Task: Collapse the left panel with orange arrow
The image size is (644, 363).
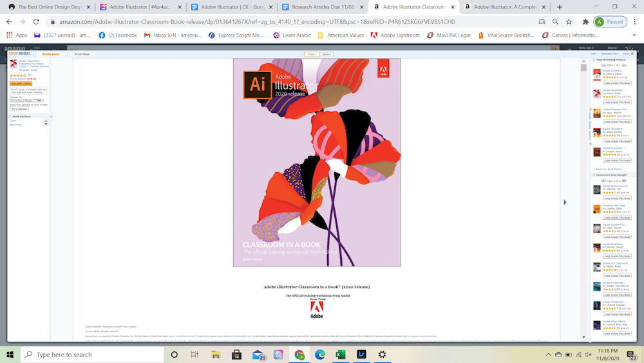Action: 51,117
